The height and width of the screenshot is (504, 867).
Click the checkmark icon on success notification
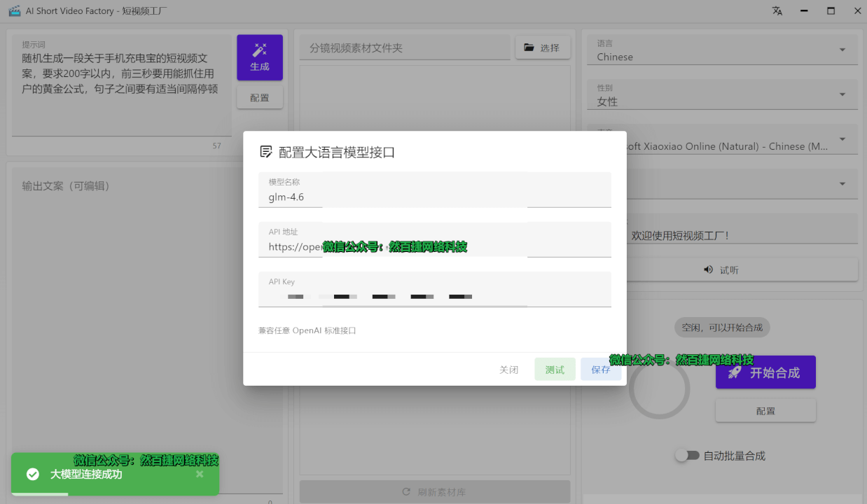tap(32, 474)
